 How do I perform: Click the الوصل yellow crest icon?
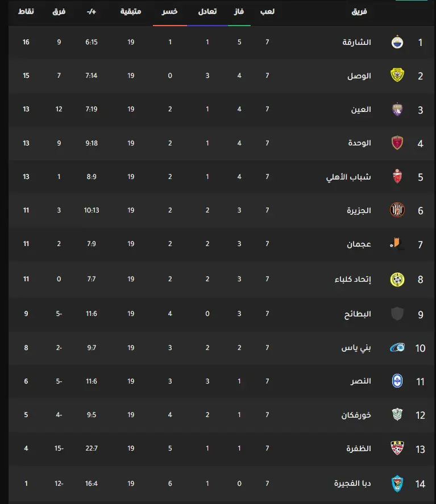[397, 75]
